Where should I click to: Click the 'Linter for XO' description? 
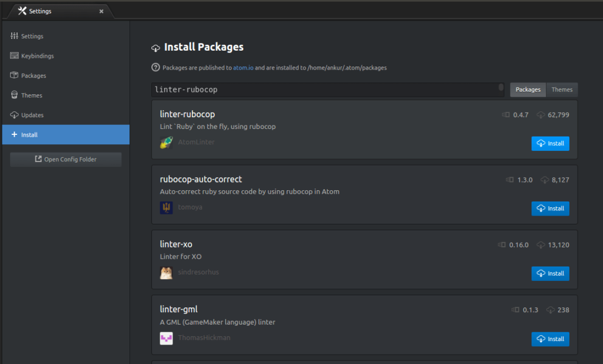[x=180, y=257]
